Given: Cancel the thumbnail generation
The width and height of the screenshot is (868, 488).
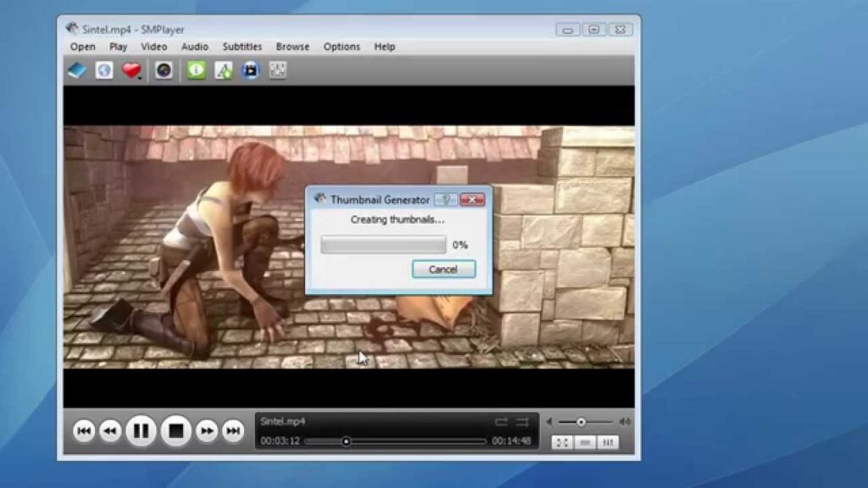Looking at the screenshot, I should (443, 269).
